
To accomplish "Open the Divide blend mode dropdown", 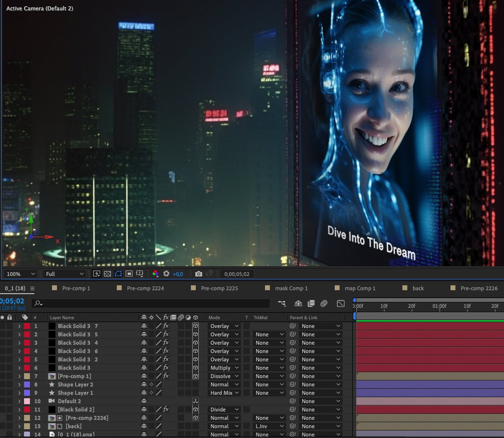I will pos(224,410).
